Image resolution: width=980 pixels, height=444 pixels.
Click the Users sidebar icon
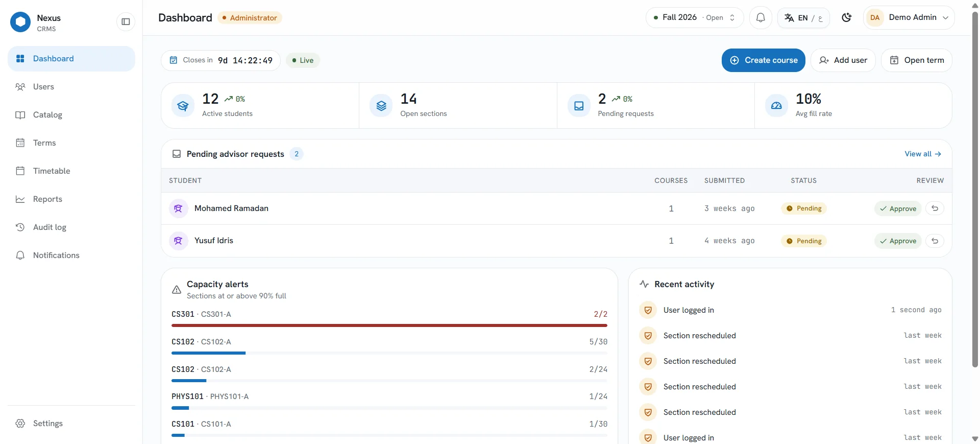pos(20,87)
